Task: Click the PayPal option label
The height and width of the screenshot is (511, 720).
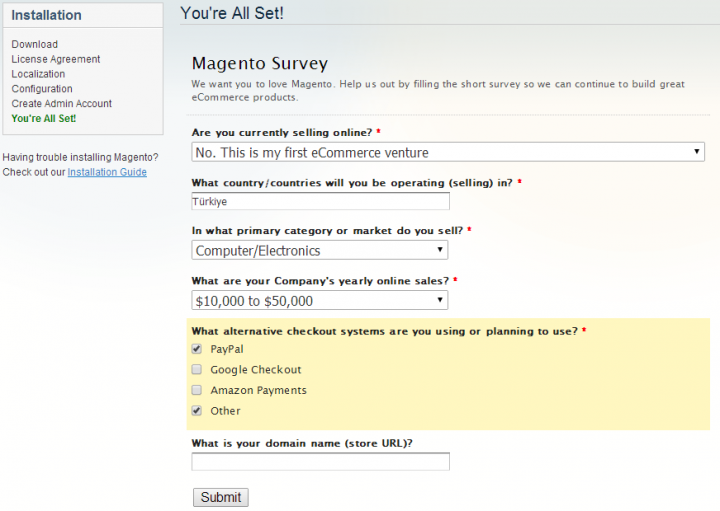Action: click(x=227, y=350)
